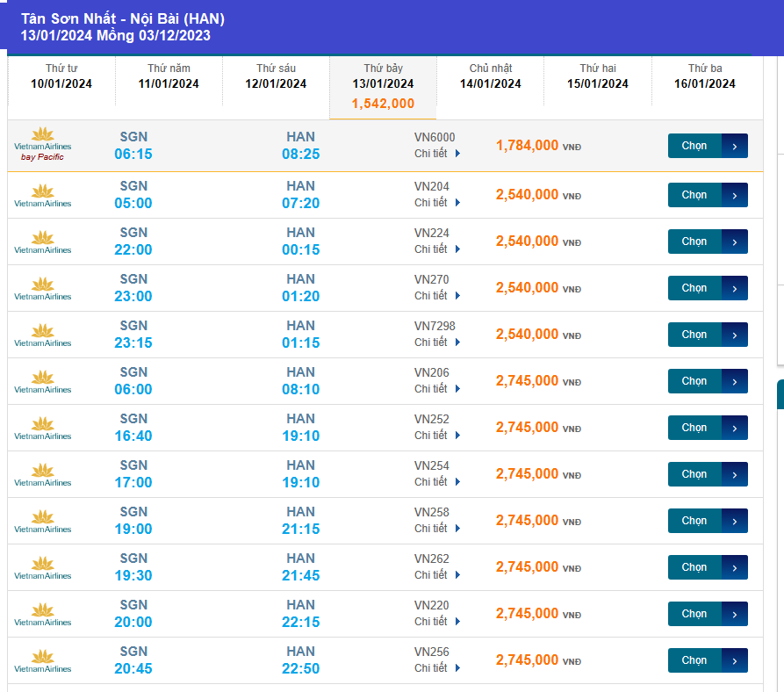Click arrow icon on VN224 Chọn button
The height and width of the screenshot is (692, 784).
pos(735,241)
